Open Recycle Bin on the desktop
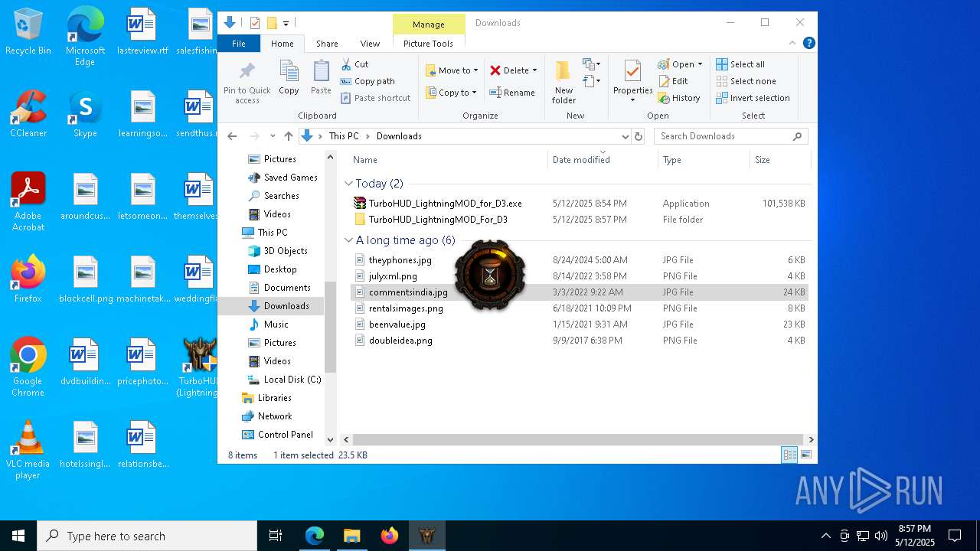Viewport: 980px width, 551px height. click(28, 32)
